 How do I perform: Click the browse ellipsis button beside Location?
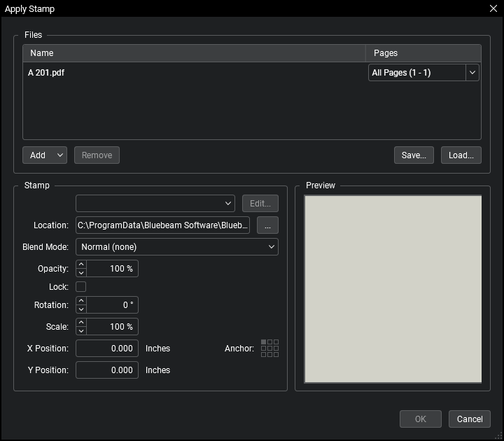[267, 225]
